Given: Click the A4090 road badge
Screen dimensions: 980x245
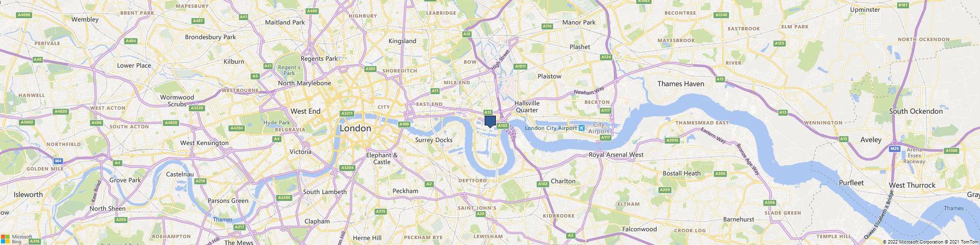Looking at the screenshot, I should pos(24,15).
